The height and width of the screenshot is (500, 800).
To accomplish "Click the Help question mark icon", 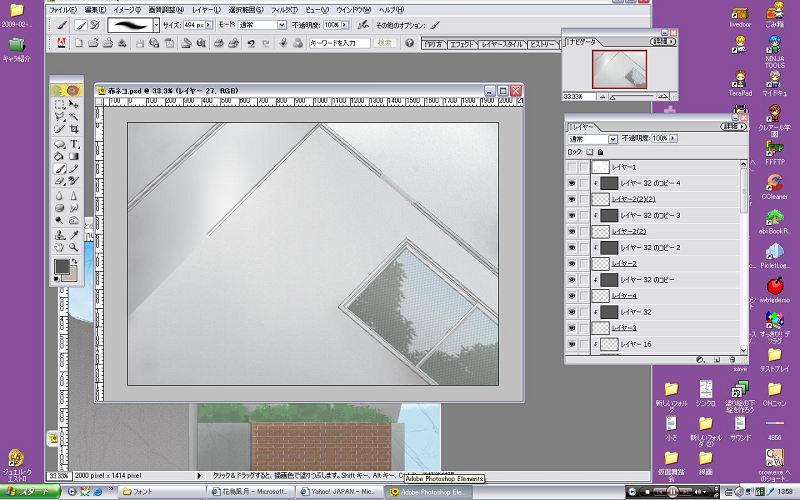I will point(409,43).
